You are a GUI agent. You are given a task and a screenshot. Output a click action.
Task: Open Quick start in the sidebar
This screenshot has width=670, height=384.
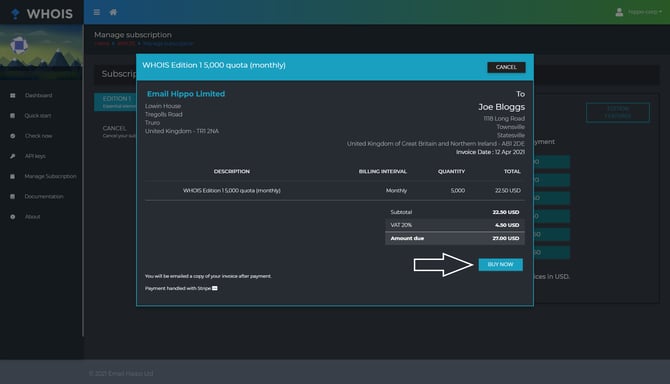[38, 116]
